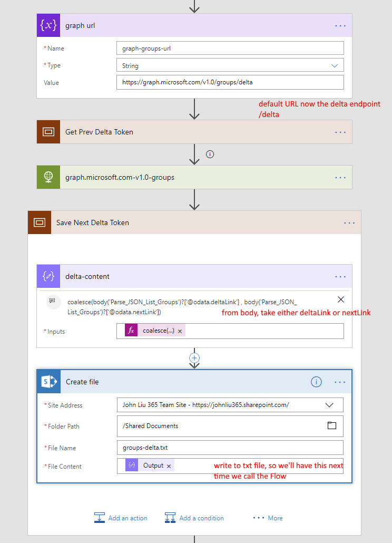
Task: Expand the Type dropdown set to String
Action: pos(334,65)
